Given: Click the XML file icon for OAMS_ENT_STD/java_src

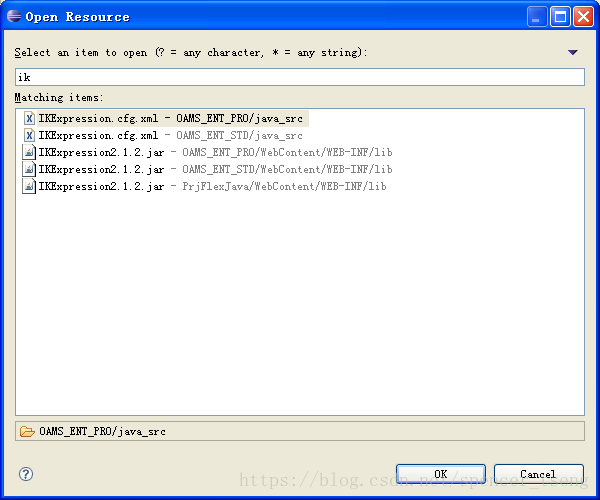Looking at the screenshot, I should coord(29,135).
